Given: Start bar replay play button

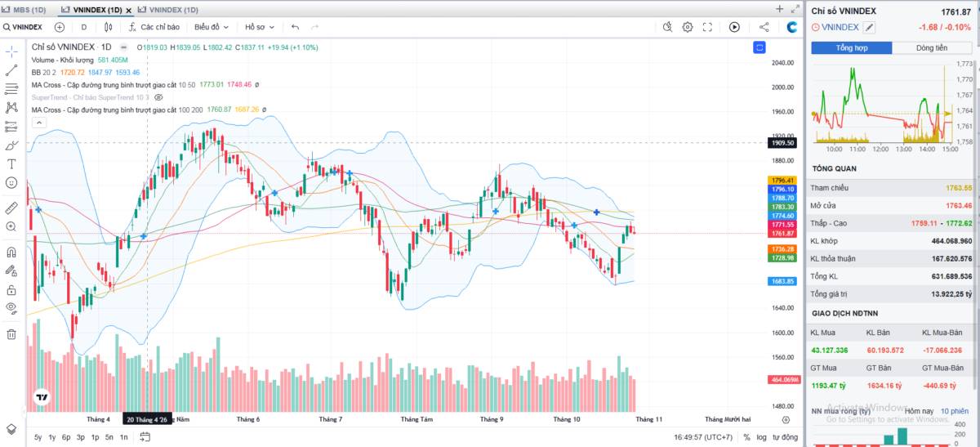Looking at the screenshot, I should click(x=734, y=27).
